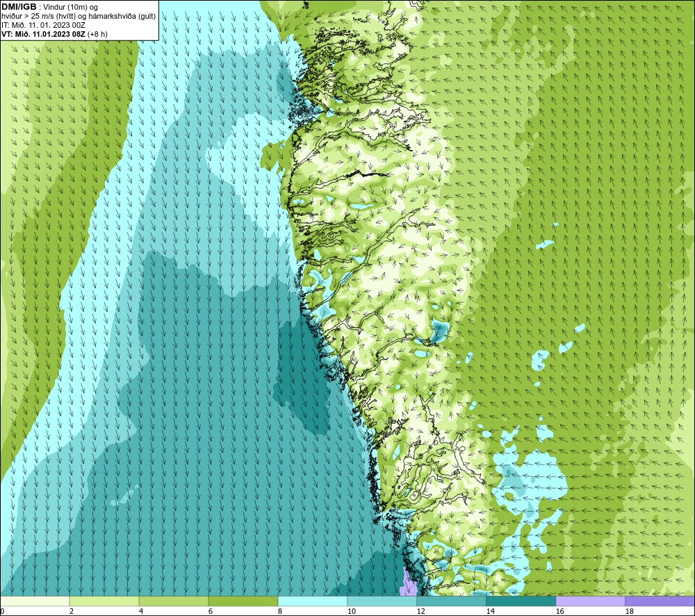Click the "VT: Mið. 11.01.2023 08Z" valid time
The height and width of the screenshot is (616, 695).
coord(43,34)
